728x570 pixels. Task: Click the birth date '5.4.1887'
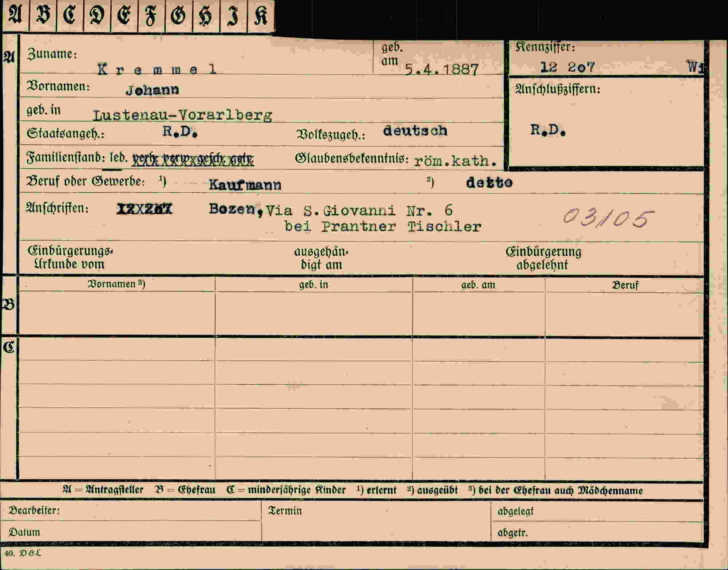[x=442, y=69]
